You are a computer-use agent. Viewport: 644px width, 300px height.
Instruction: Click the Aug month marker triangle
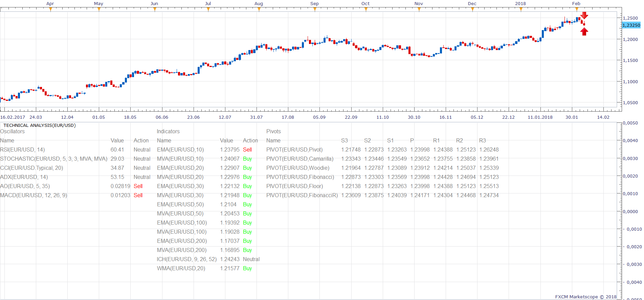click(x=259, y=9)
